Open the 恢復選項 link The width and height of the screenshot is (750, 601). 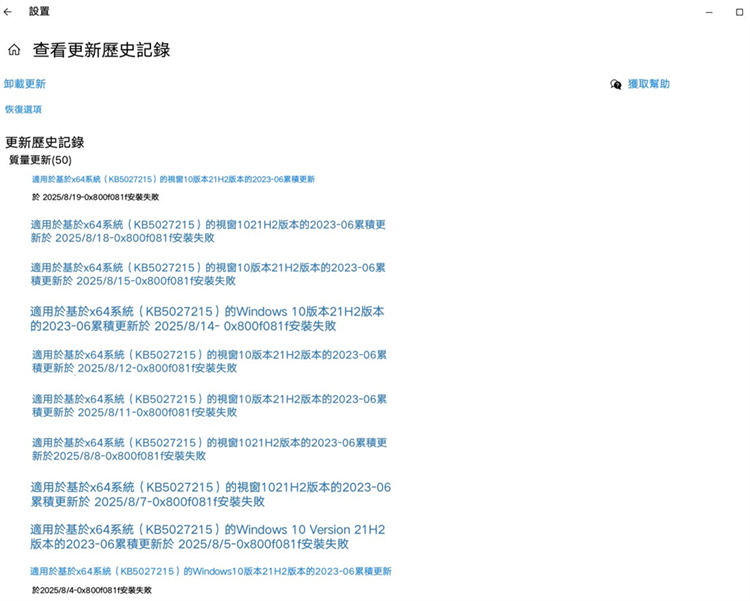(x=23, y=109)
